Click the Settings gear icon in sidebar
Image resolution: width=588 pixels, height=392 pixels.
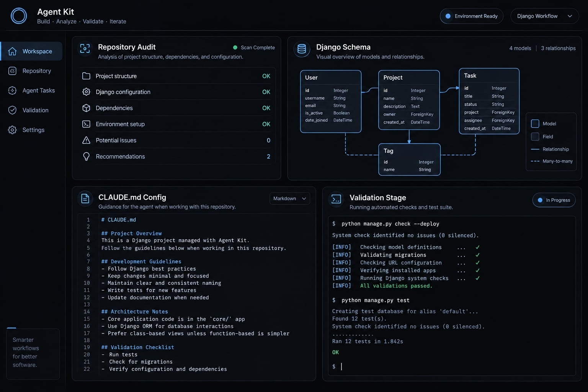(12, 130)
